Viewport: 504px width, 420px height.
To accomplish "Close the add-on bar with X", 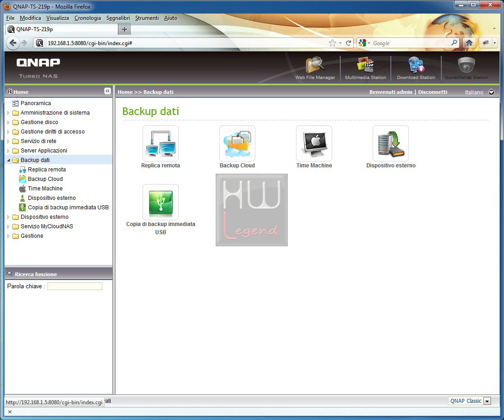I will [9, 411].
